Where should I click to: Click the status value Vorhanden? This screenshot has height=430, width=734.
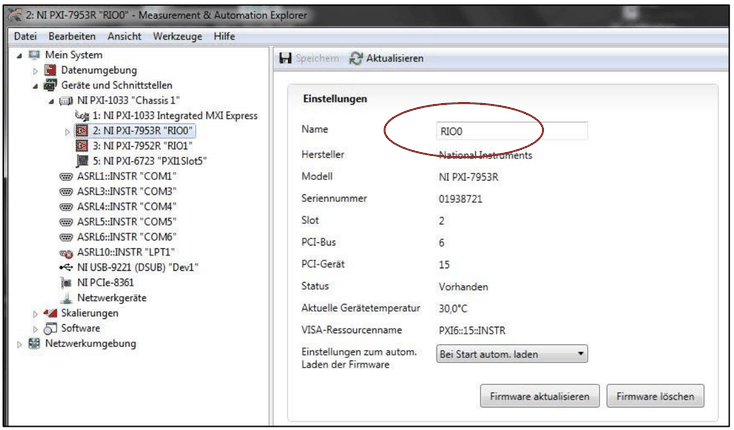pos(463,287)
